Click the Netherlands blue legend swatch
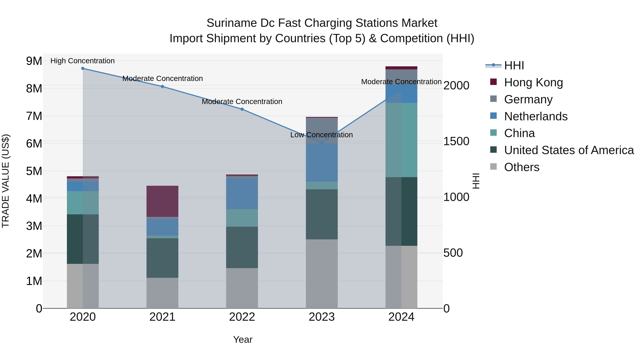The image size is (644, 362). pyautogui.click(x=494, y=116)
